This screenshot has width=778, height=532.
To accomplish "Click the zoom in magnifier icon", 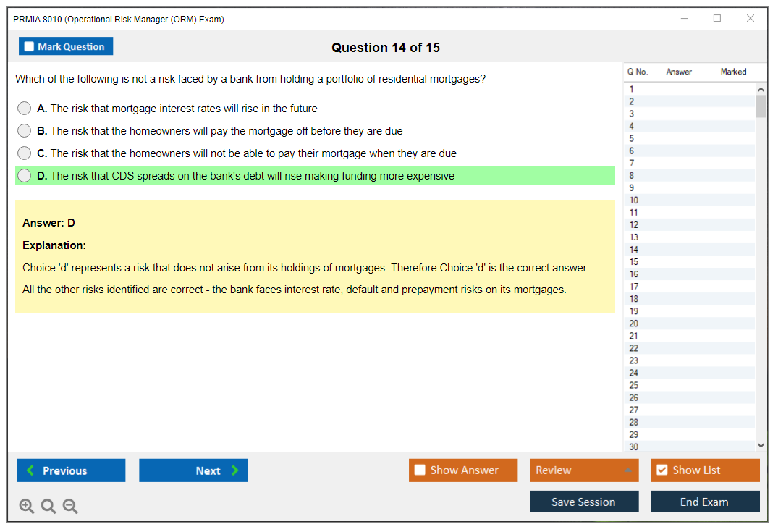I will tap(27, 507).
